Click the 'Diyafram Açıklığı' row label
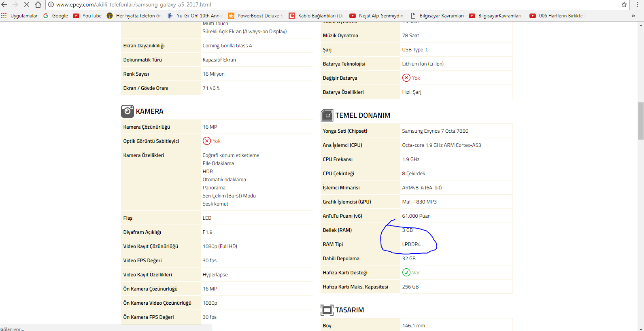Image resolution: width=644 pixels, height=331 pixels. click(x=142, y=232)
